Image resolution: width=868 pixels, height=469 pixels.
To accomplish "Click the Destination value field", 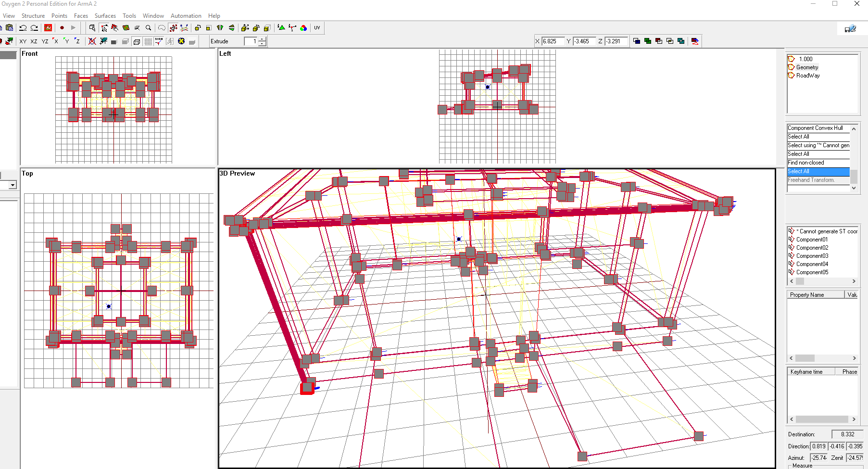I will [847, 434].
